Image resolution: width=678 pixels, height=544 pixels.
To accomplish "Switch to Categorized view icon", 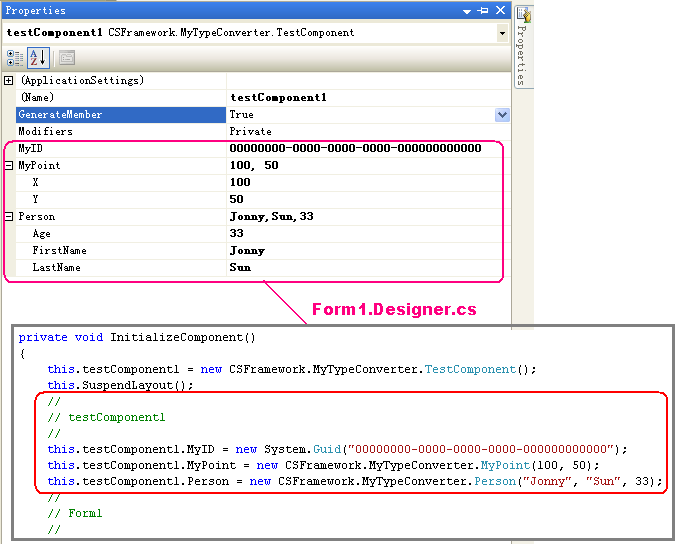I will tap(15, 58).
